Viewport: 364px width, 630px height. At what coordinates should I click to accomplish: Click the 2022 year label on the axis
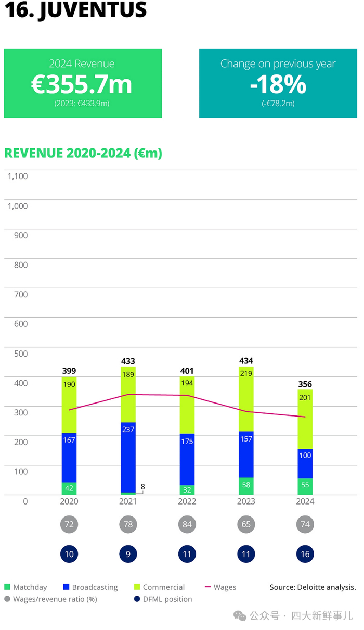coord(187,501)
